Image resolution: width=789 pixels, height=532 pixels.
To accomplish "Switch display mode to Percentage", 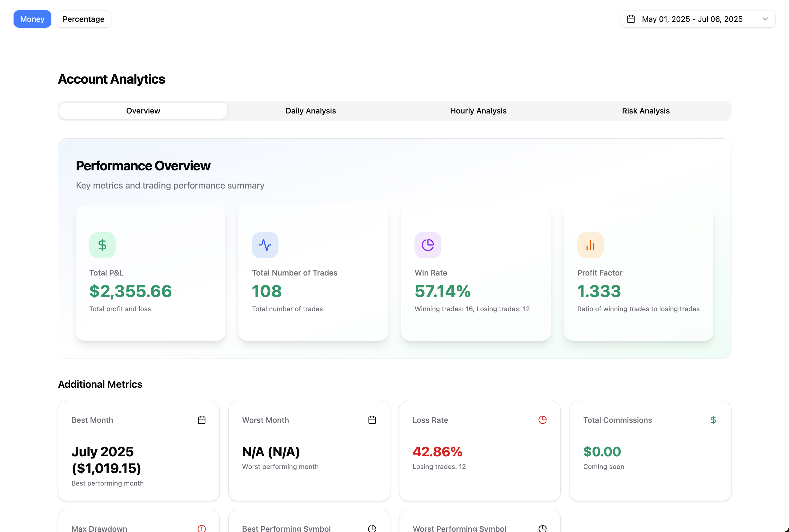I will [x=83, y=19].
